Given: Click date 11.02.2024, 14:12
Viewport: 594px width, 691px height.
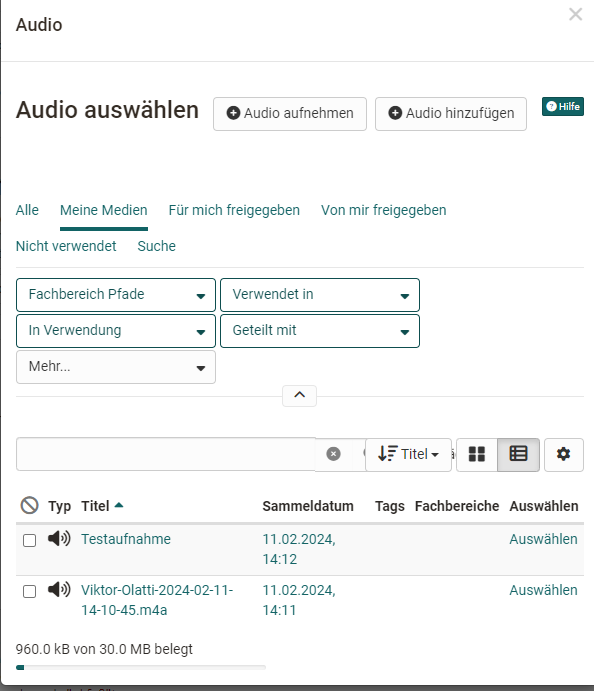Looking at the screenshot, I should (x=299, y=549).
